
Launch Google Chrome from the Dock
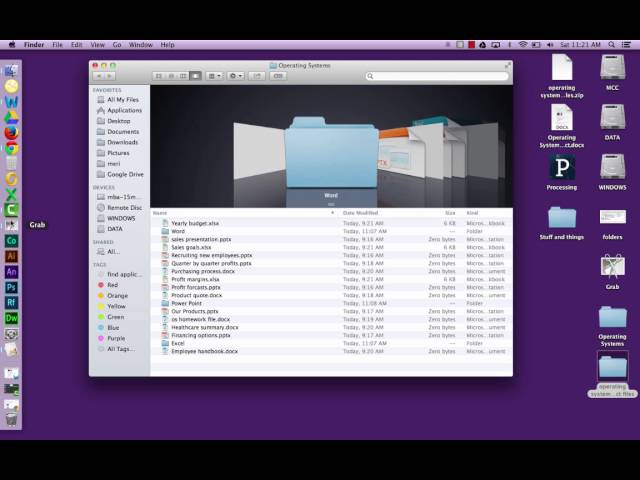pyautogui.click(x=11, y=148)
